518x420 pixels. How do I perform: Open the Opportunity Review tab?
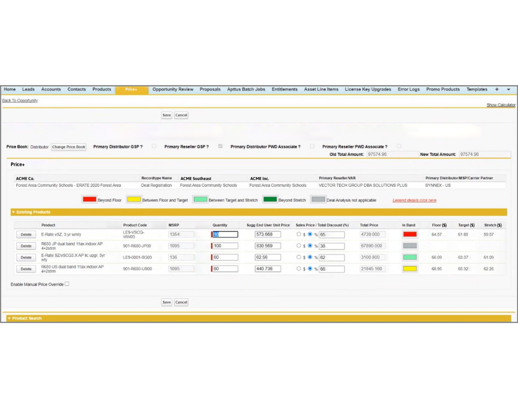coord(173,89)
